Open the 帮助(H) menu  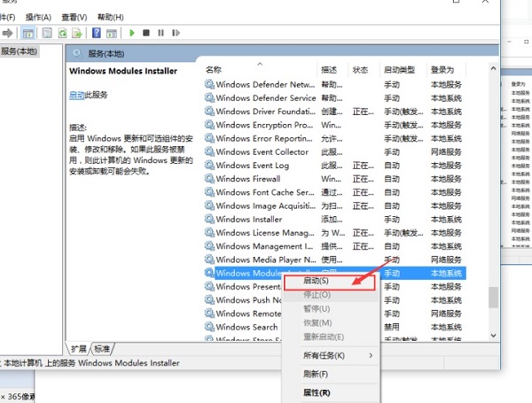coord(111,18)
